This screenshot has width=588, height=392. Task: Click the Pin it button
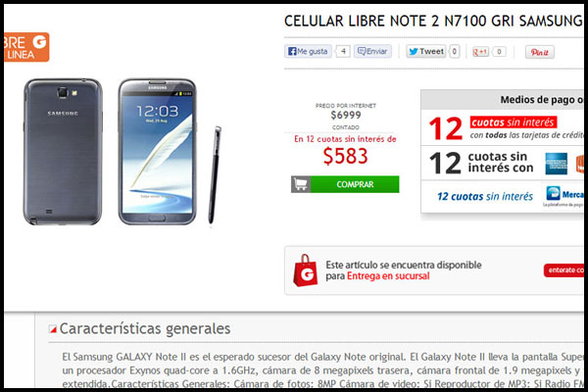point(539,52)
